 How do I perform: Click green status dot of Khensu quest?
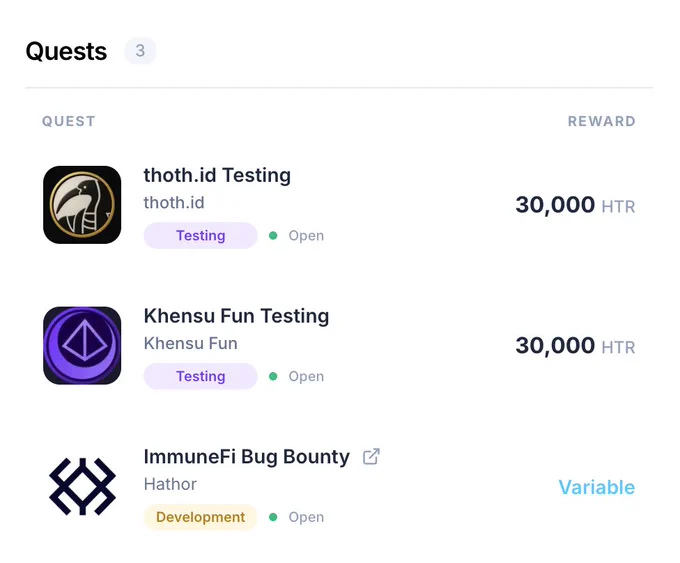[273, 376]
